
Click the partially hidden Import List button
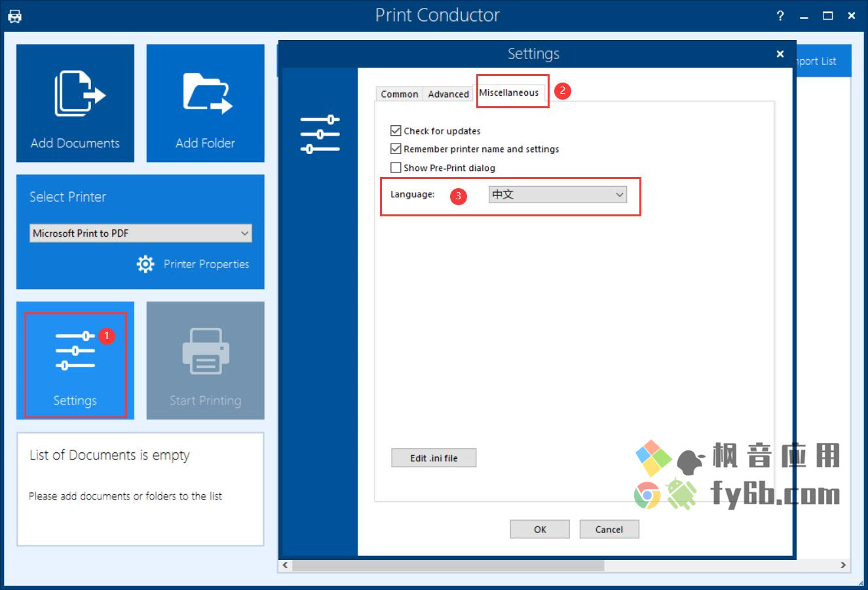(x=823, y=61)
